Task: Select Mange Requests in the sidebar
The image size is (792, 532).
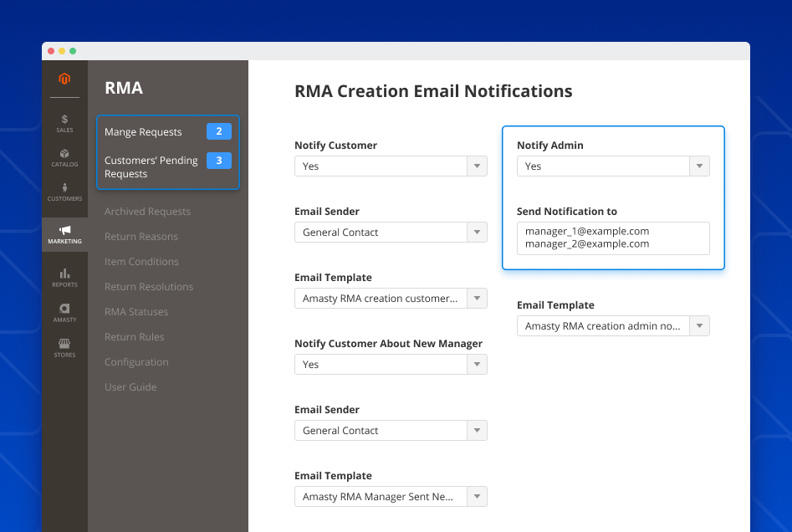Action: [x=142, y=131]
